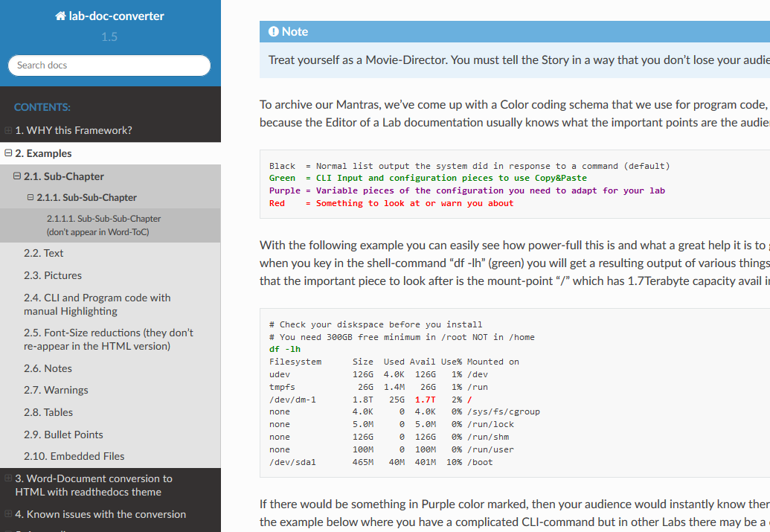770x532 pixels.
Task: Click the version number 1.5
Action: pos(109,37)
